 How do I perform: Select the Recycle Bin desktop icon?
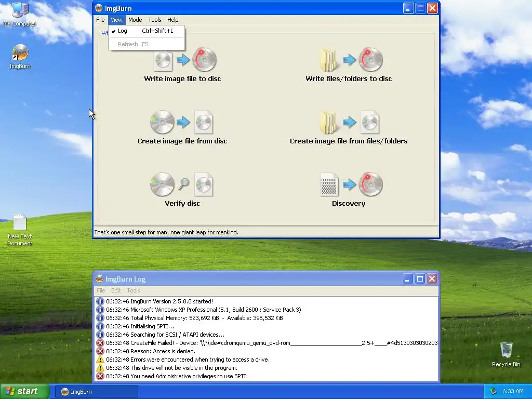(506, 354)
